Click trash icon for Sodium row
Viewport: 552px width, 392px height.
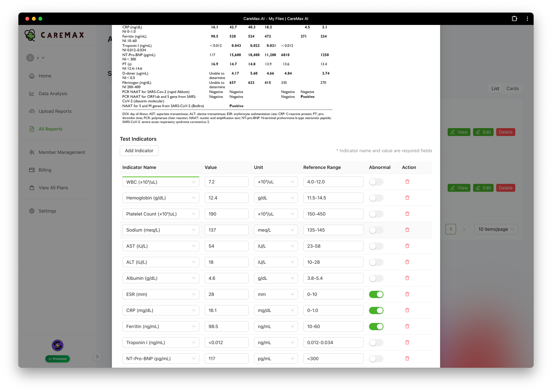[x=407, y=230]
